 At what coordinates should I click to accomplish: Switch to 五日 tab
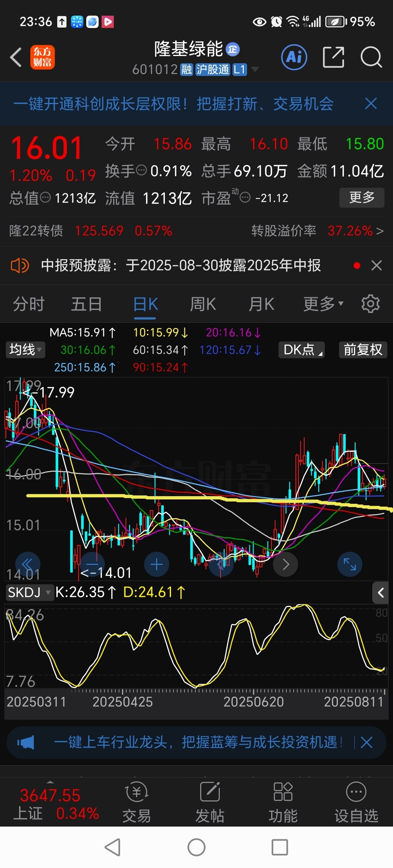[x=87, y=304]
